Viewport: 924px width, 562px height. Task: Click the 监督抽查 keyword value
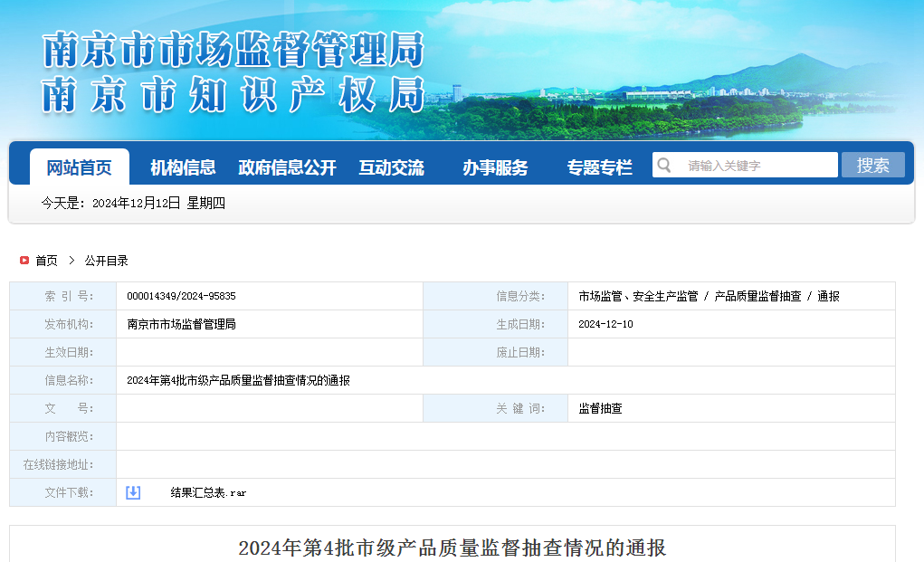click(600, 409)
